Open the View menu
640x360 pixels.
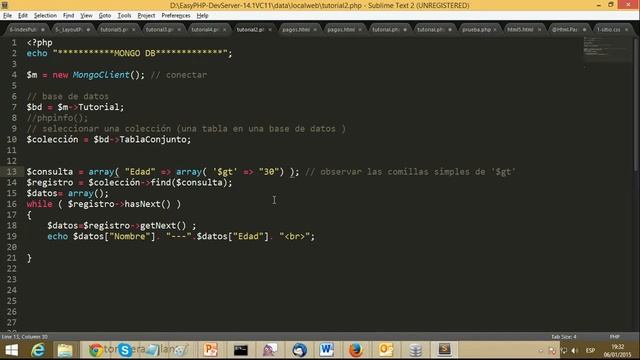pyautogui.click(x=86, y=16)
